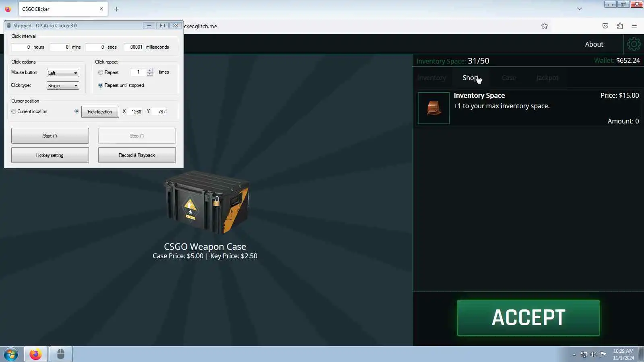Screen dimensions: 644x362
Task: Open the Firefox extensions puzzle icon
Action: coord(620,26)
